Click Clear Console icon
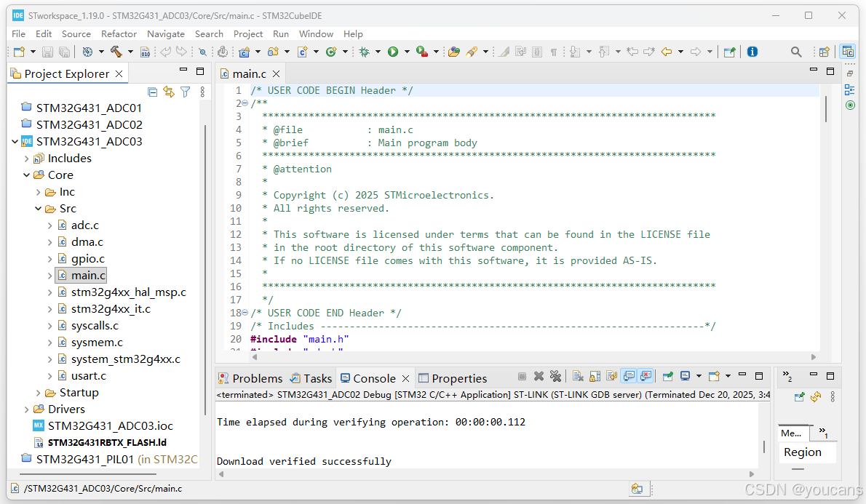This screenshot has width=866, height=504. pos(578,377)
